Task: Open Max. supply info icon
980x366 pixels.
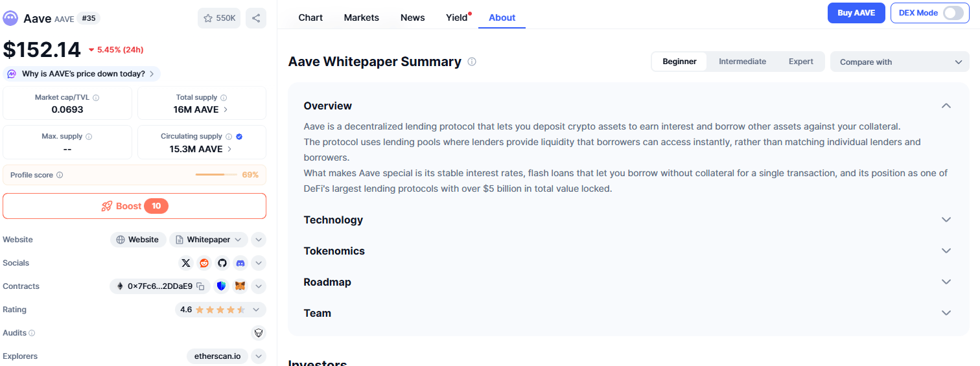Action: (89, 137)
